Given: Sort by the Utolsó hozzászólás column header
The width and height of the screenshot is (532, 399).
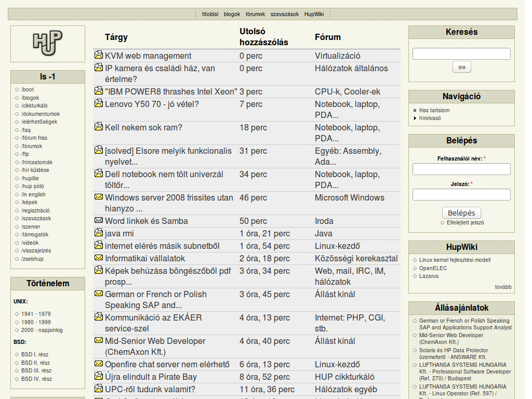Looking at the screenshot, I should 263,37.
